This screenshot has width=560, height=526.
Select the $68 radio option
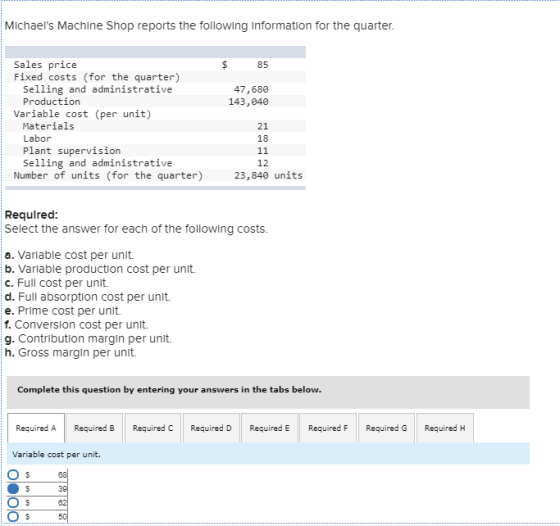point(13,475)
